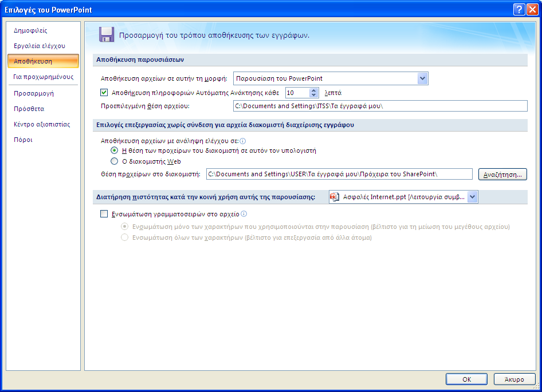Select the server drafts location on this computer option
542x392 pixels.
pyautogui.click(x=114, y=151)
